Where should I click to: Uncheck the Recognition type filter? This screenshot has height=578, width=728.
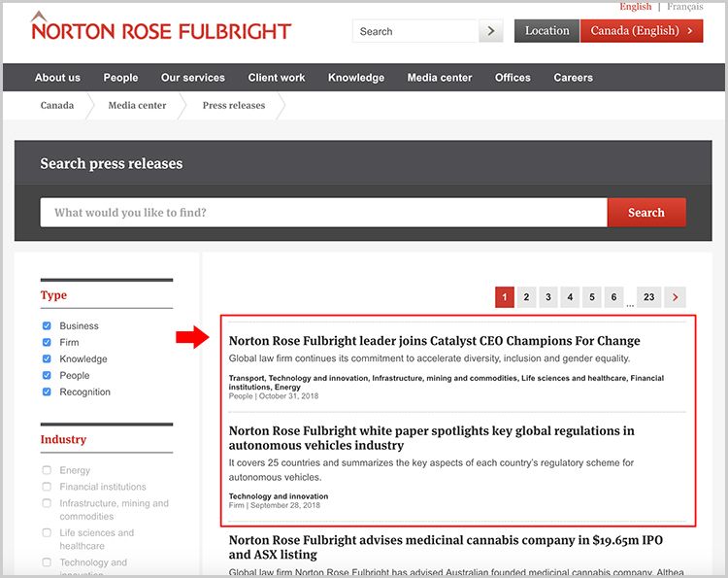[47, 391]
